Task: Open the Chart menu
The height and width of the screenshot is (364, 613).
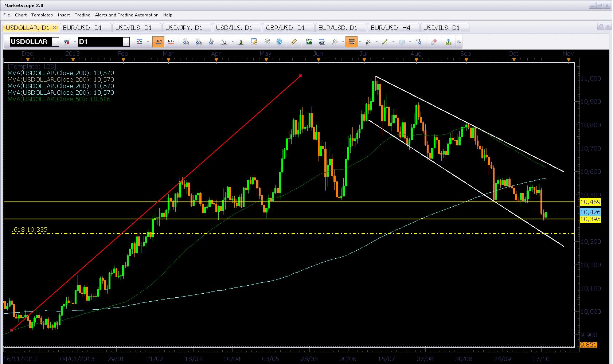Action: click(x=21, y=15)
